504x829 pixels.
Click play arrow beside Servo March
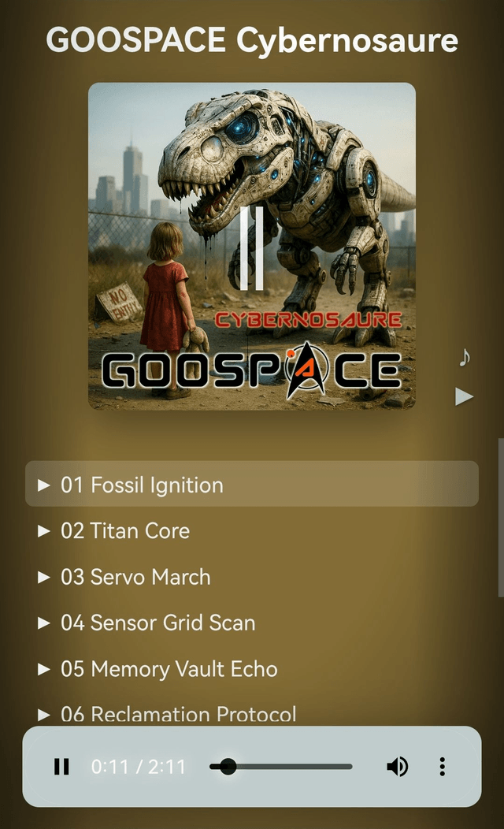coord(44,577)
